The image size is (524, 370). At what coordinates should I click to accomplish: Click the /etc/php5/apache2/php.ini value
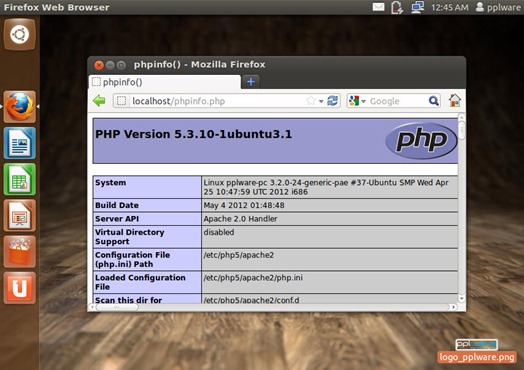(x=253, y=278)
